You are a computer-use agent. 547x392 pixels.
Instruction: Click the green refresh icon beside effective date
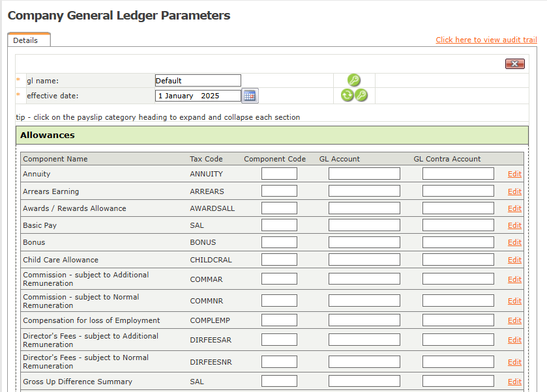click(347, 96)
